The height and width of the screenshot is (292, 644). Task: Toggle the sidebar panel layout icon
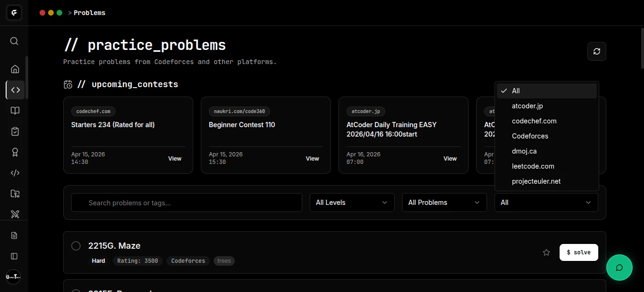[x=14, y=256]
